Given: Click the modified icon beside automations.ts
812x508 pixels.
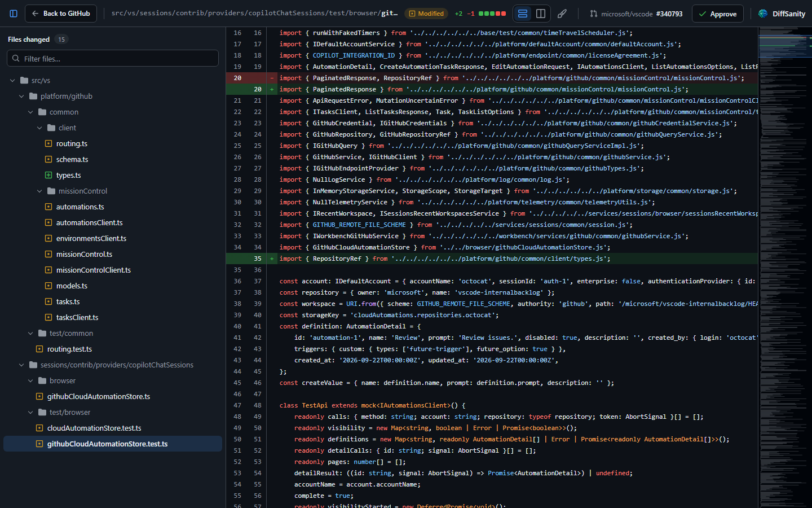Looking at the screenshot, I should coord(48,207).
